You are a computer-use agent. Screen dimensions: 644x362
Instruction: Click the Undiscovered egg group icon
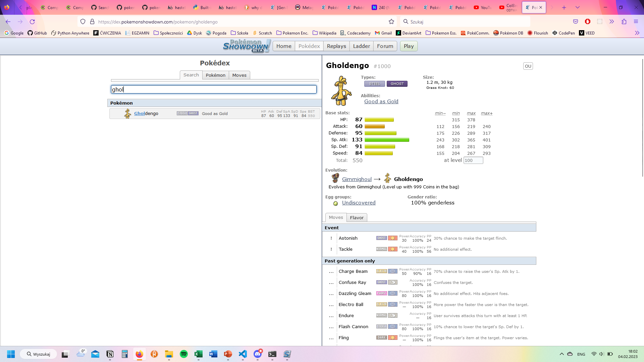coord(335,203)
